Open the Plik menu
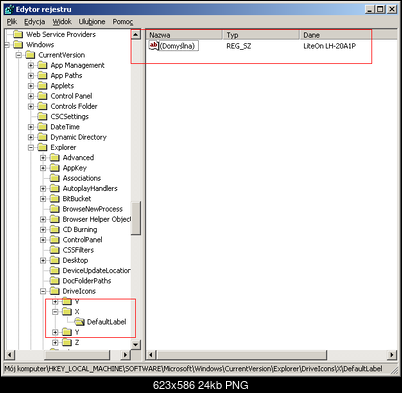The width and height of the screenshot is (402, 393). [x=12, y=22]
